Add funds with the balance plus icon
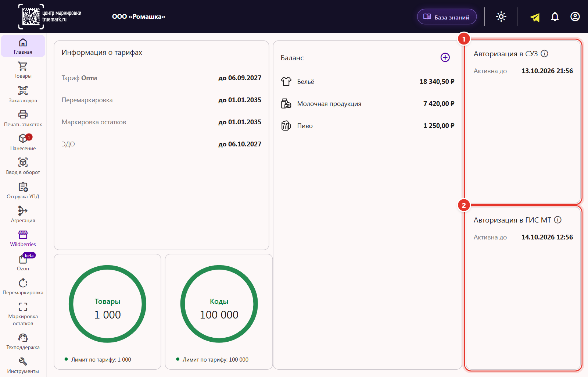The image size is (588, 377). pos(445,57)
